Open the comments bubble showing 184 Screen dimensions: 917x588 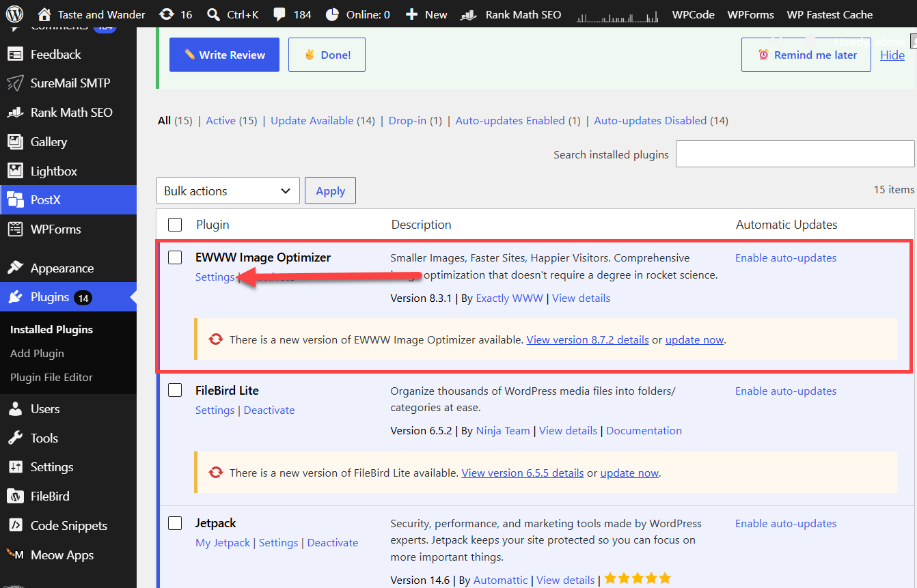point(279,14)
